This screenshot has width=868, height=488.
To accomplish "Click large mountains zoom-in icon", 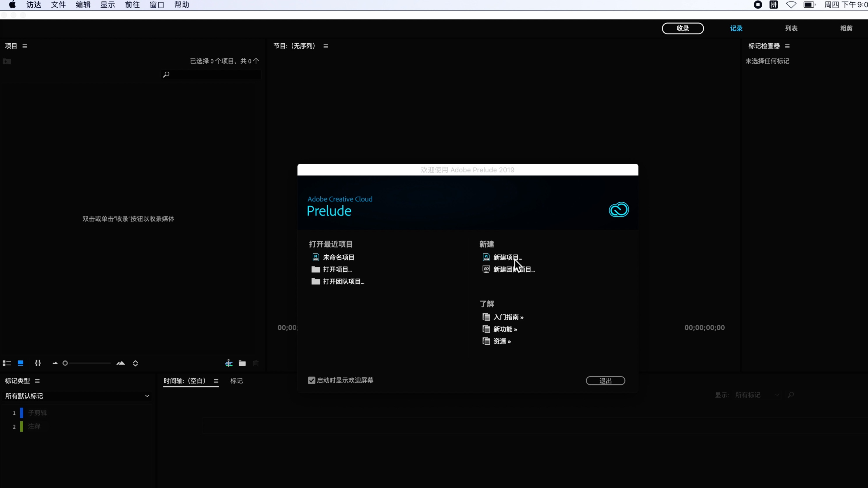I will coord(121,363).
